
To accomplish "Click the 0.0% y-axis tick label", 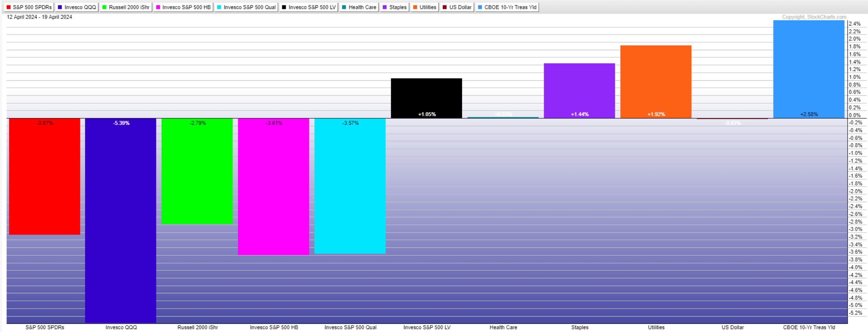I will click(x=855, y=115).
